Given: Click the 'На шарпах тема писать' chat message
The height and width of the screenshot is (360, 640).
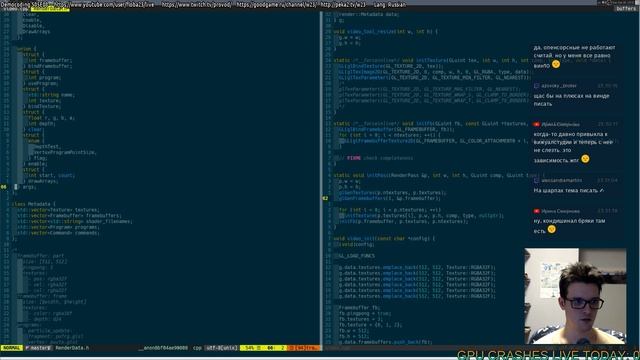Looking at the screenshot, I should [x=569, y=190].
